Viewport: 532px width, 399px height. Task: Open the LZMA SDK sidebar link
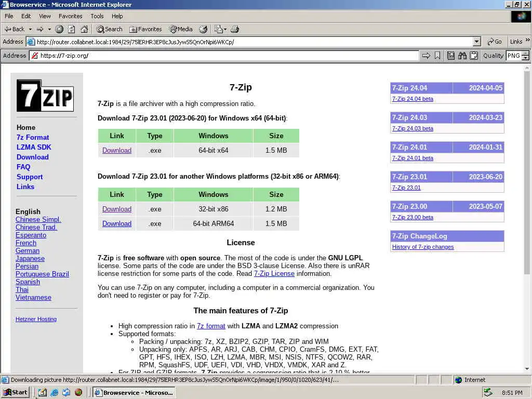[34, 147]
